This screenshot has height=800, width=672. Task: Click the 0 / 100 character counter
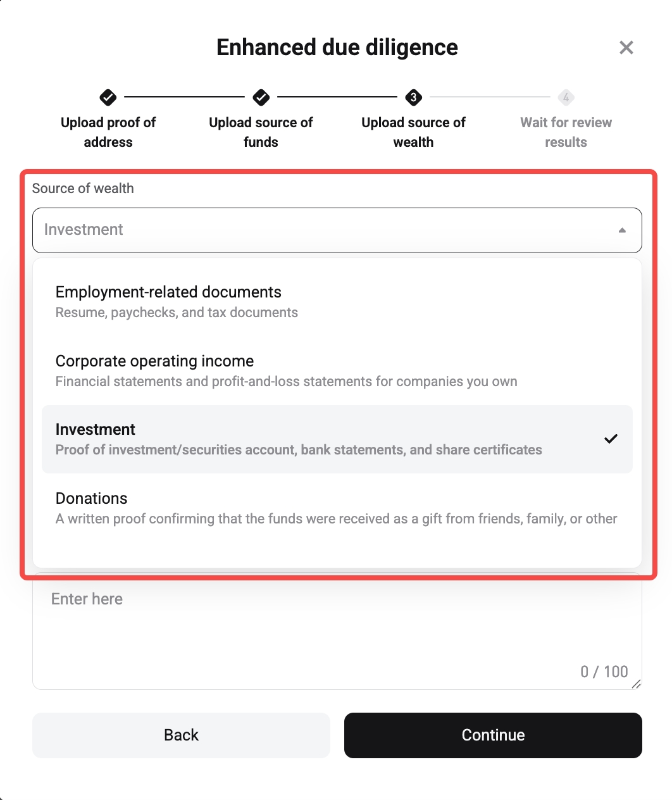coord(604,672)
